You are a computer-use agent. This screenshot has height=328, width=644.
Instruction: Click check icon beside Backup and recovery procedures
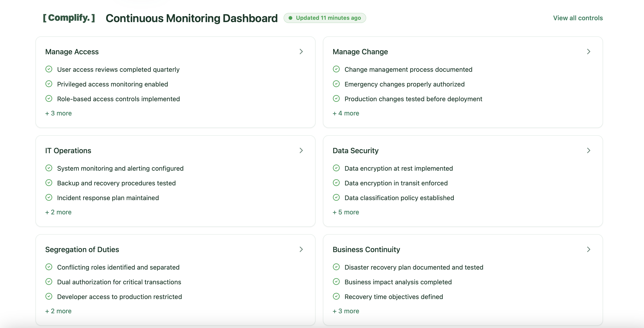click(x=49, y=183)
